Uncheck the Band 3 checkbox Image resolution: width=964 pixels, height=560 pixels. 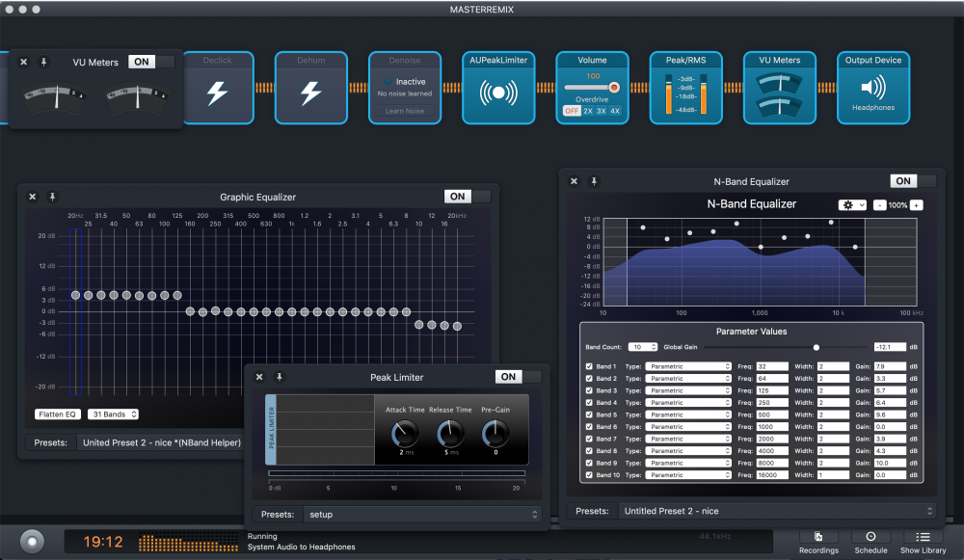tap(589, 390)
